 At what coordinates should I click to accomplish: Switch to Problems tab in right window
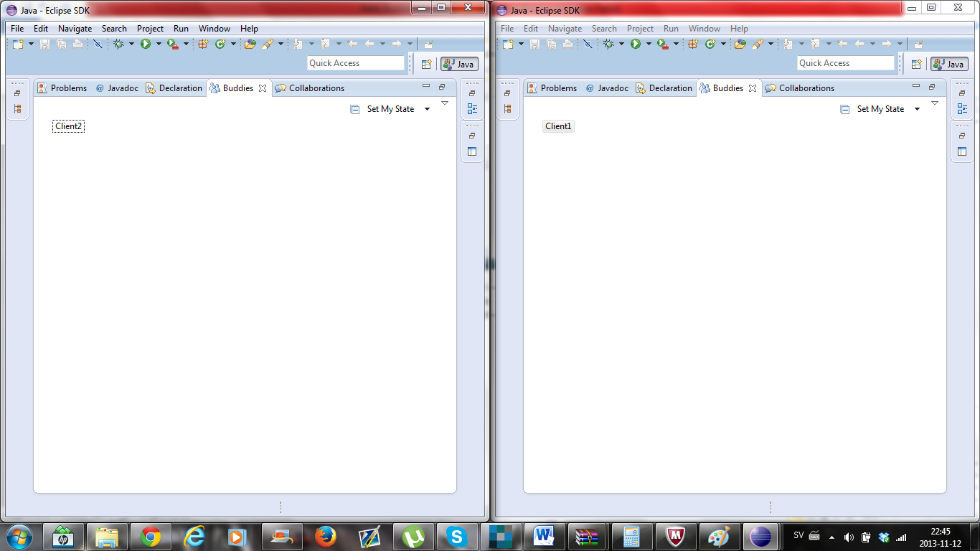click(552, 88)
